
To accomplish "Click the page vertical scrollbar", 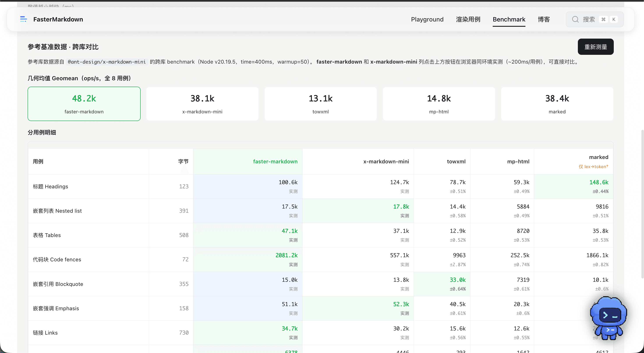I will click(642, 204).
